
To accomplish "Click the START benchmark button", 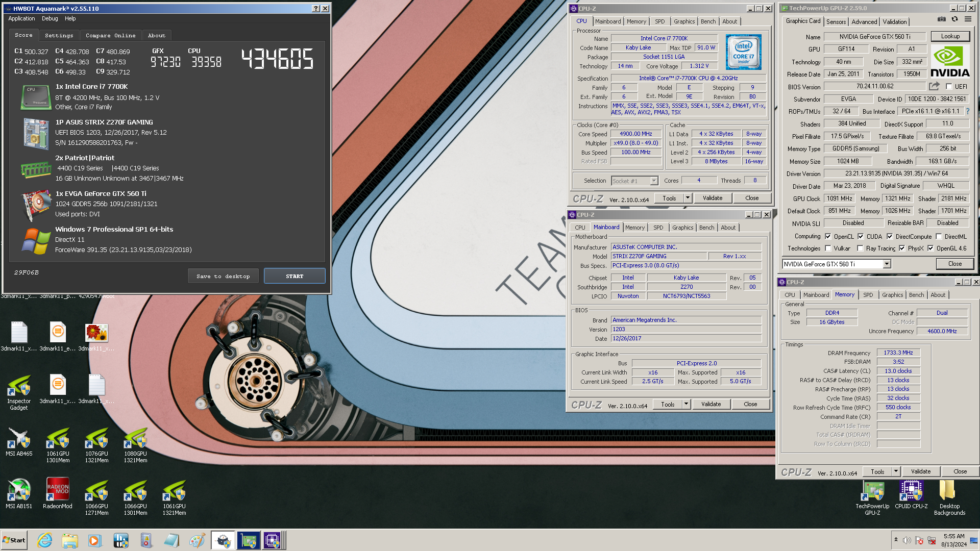I will [295, 276].
